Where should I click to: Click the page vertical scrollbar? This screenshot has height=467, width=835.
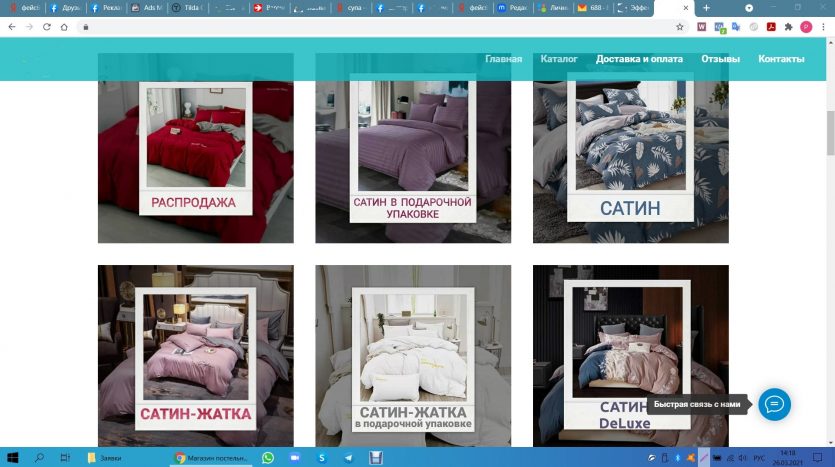pyautogui.click(x=829, y=140)
